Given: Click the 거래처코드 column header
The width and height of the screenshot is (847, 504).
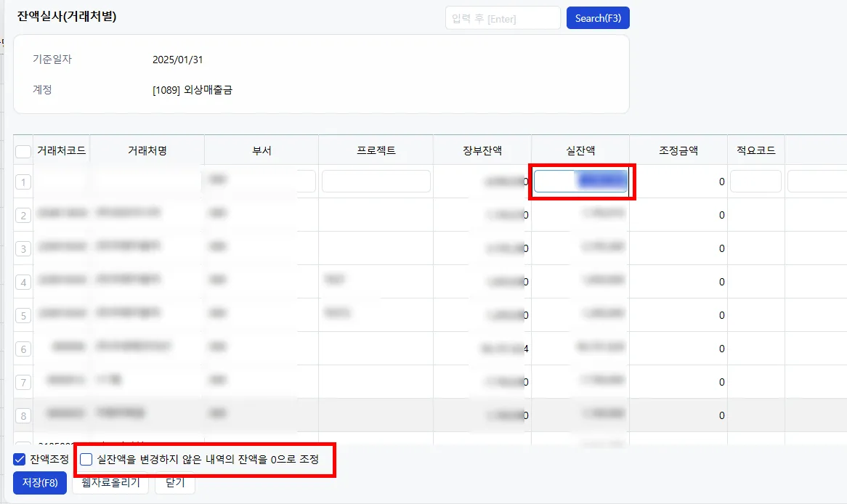Looking at the screenshot, I should click(62, 151).
